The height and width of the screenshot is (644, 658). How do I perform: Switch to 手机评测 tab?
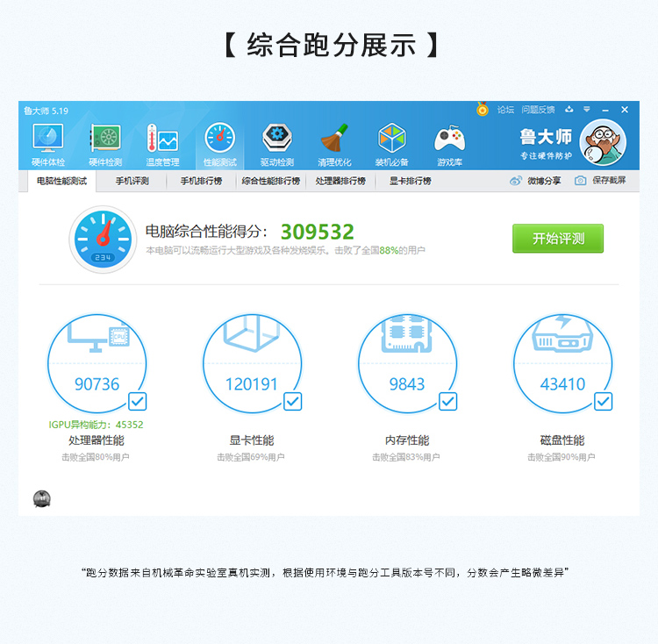132,182
